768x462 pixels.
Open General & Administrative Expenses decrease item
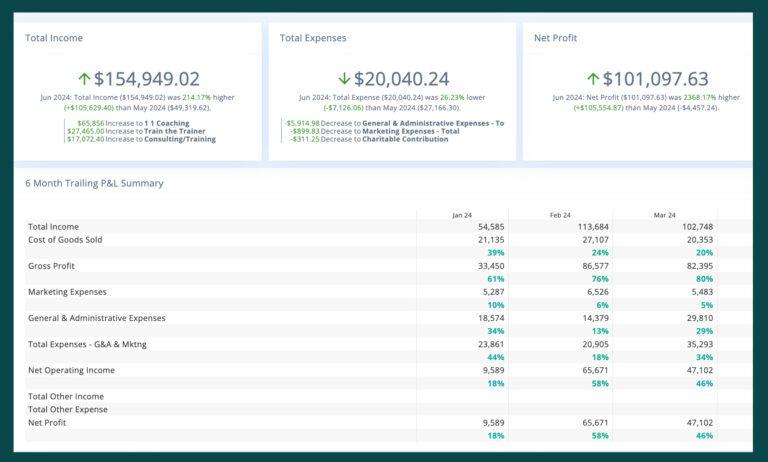pos(426,122)
